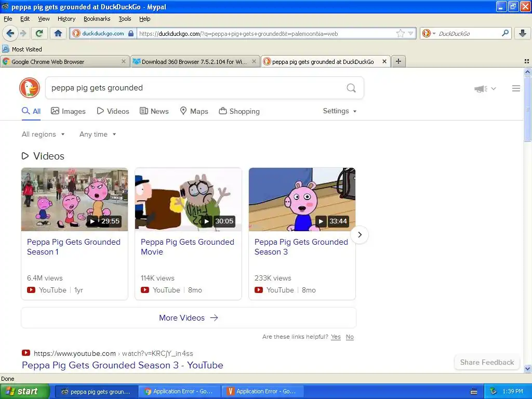Go forward with the forward arrow
532x399 pixels.
click(23, 33)
